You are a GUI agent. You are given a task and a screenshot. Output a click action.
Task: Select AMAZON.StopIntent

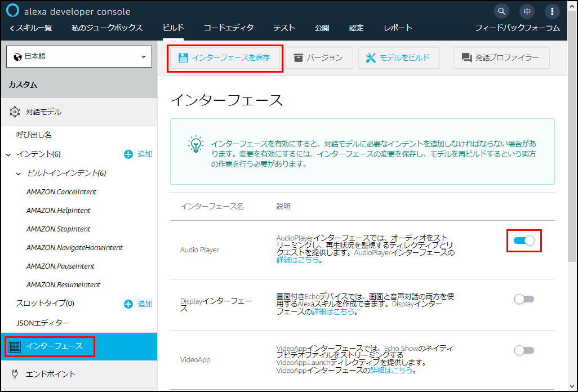[58, 229]
